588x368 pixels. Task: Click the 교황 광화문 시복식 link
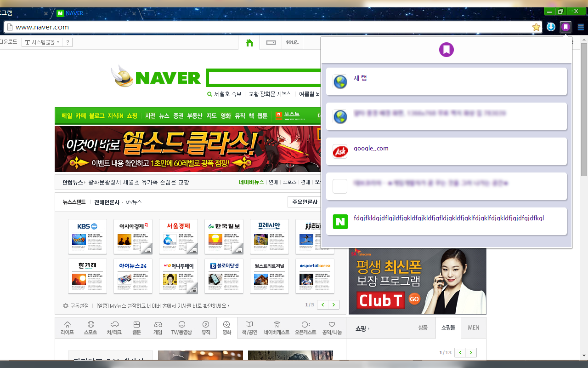point(270,94)
